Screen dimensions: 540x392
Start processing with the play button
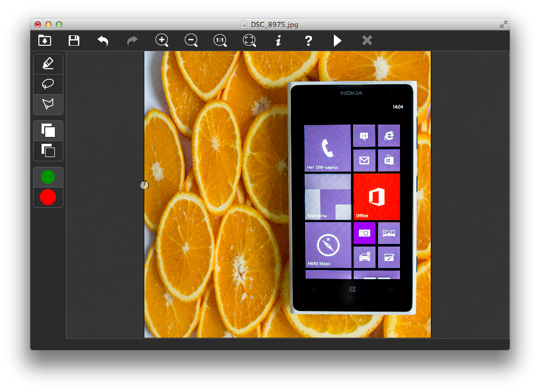point(338,40)
